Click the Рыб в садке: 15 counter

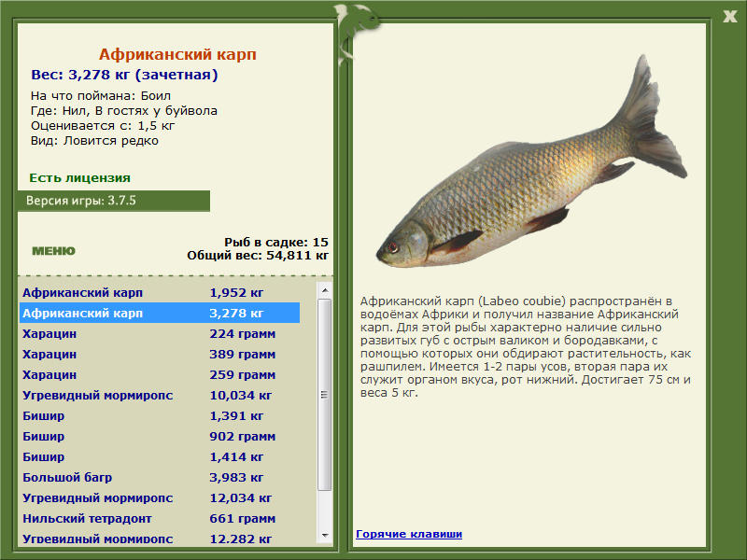[x=276, y=242]
